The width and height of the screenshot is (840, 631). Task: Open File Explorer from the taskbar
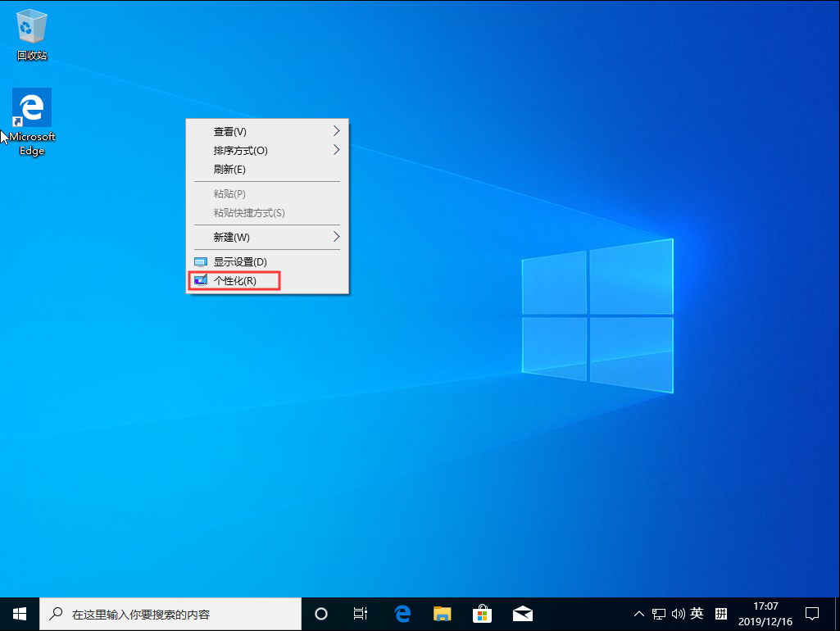442,613
